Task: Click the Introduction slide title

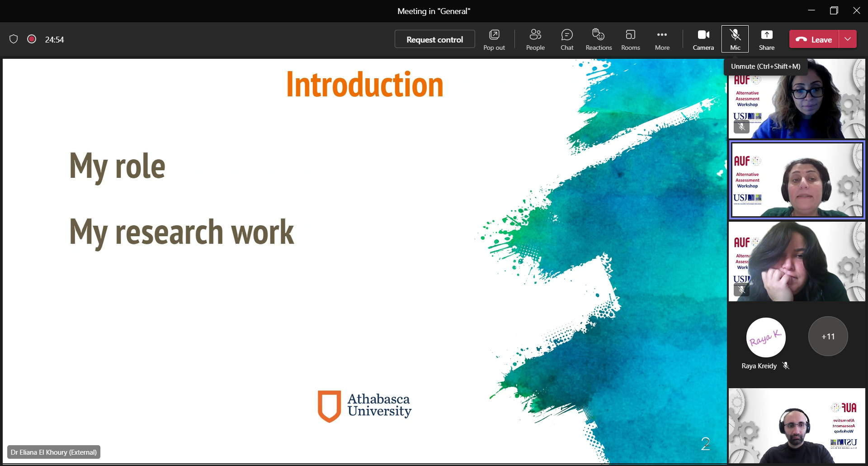Action: [364, 85]
